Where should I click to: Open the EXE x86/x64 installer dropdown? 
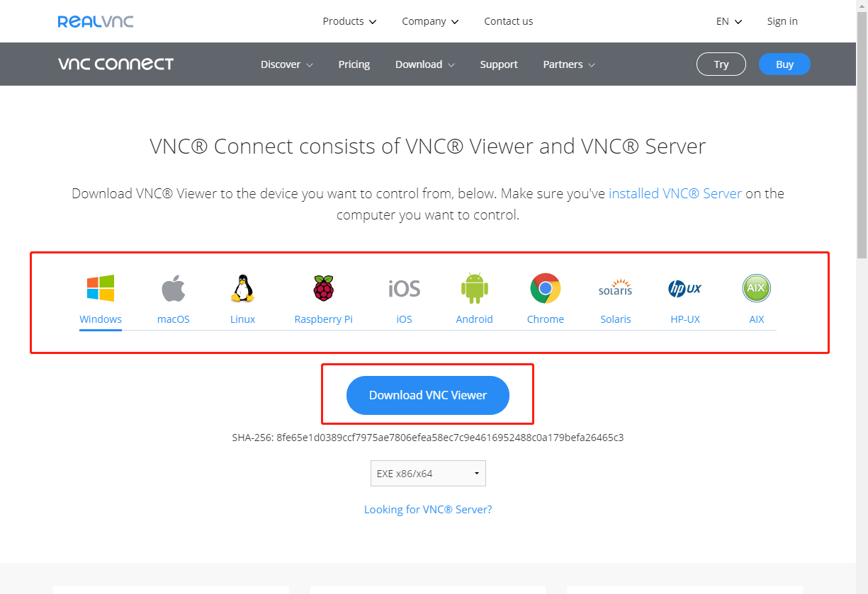(x=428, y=473)
